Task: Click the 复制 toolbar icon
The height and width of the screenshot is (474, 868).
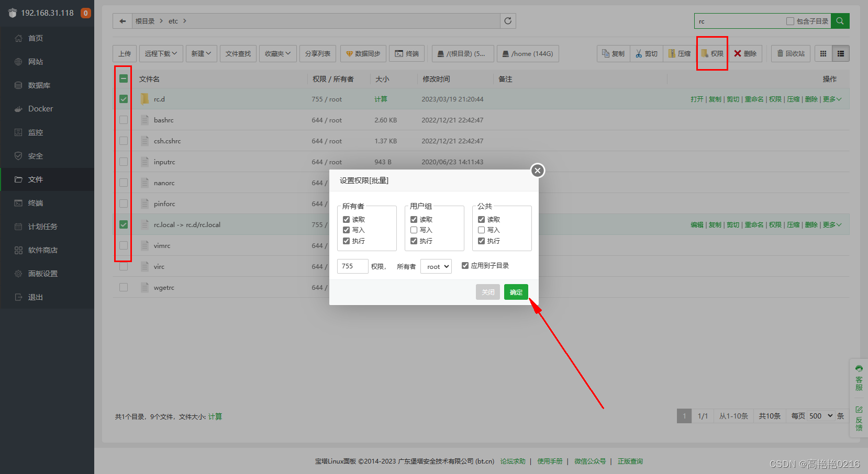Action: pos(613,53)
